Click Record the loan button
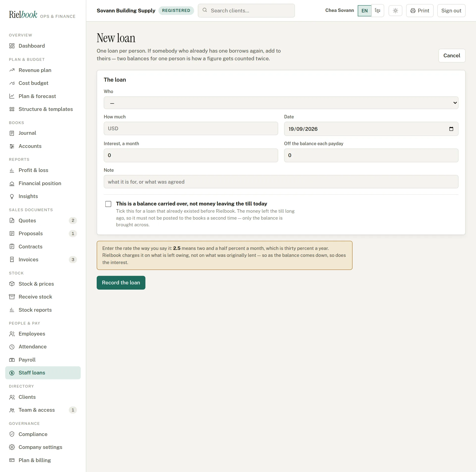Viewport: 476px width, 472px height. [x=121, y=283]
